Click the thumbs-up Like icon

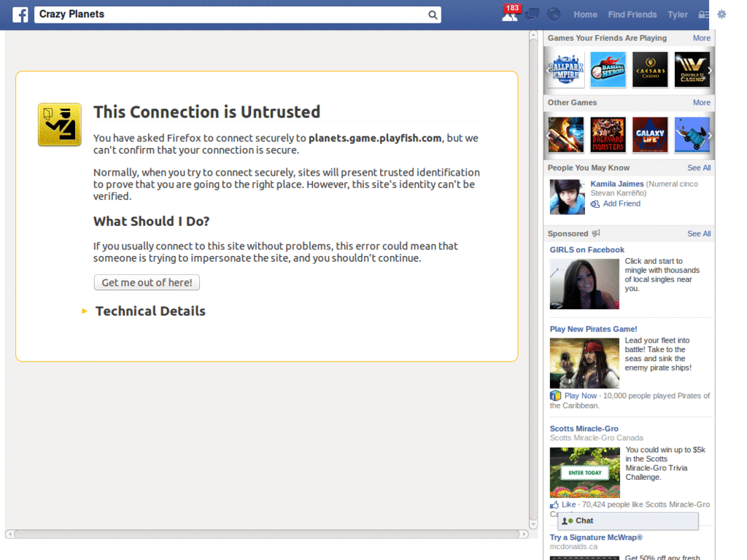[554, 505]
